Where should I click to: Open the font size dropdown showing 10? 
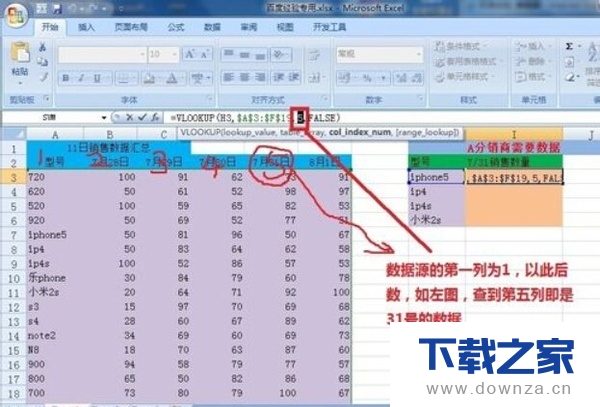tap(174, 54)
